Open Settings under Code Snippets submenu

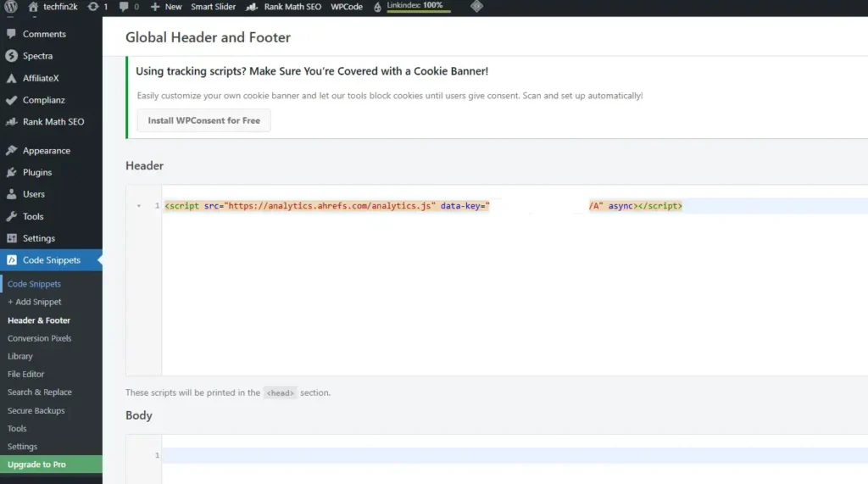(22, 447)
